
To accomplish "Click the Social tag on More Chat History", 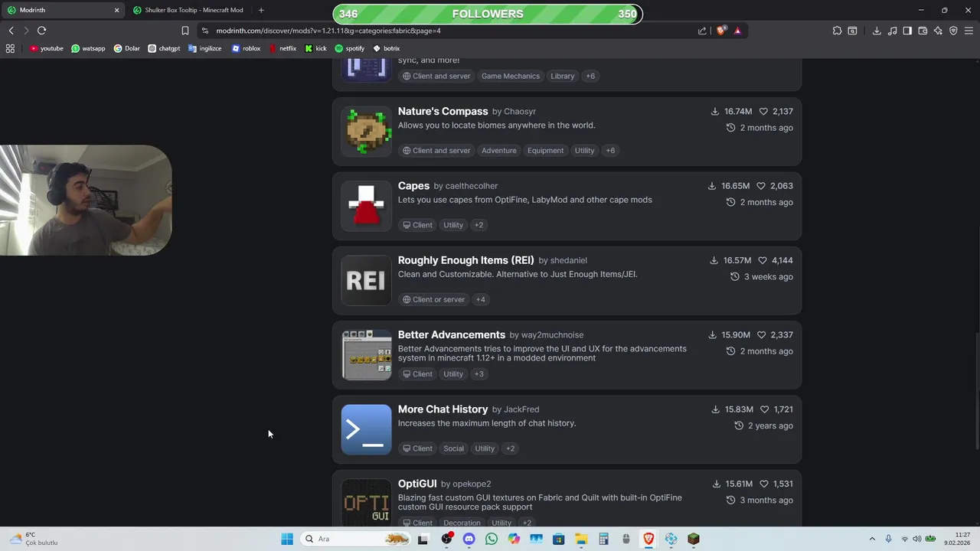I will 453,448.
